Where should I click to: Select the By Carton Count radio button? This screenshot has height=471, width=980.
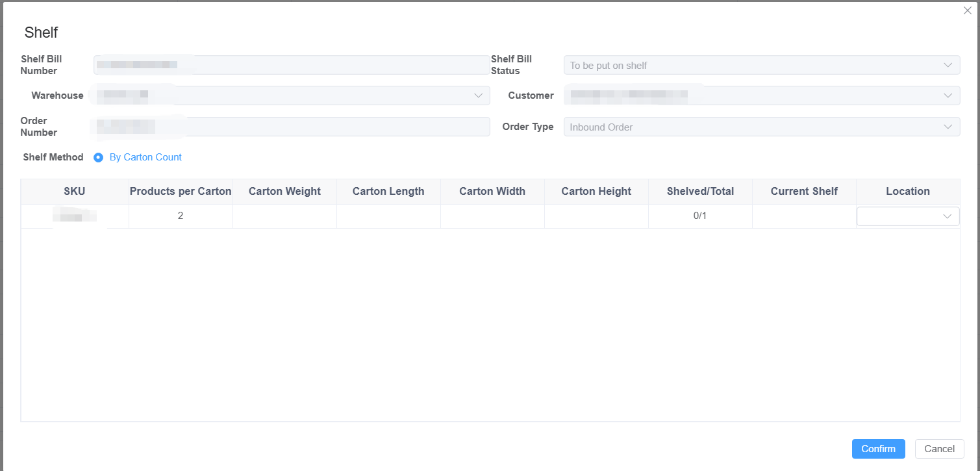pyautogui.click(x=99, y=157)
